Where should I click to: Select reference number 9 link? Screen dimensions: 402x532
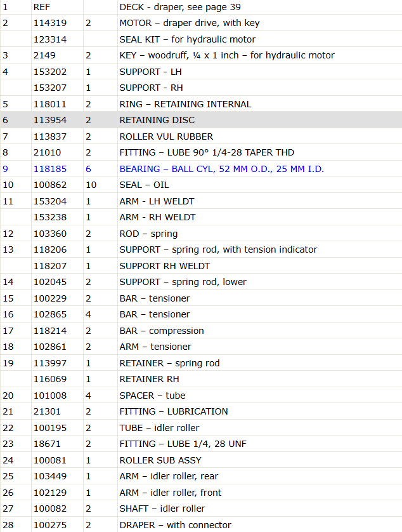(6, 169)
